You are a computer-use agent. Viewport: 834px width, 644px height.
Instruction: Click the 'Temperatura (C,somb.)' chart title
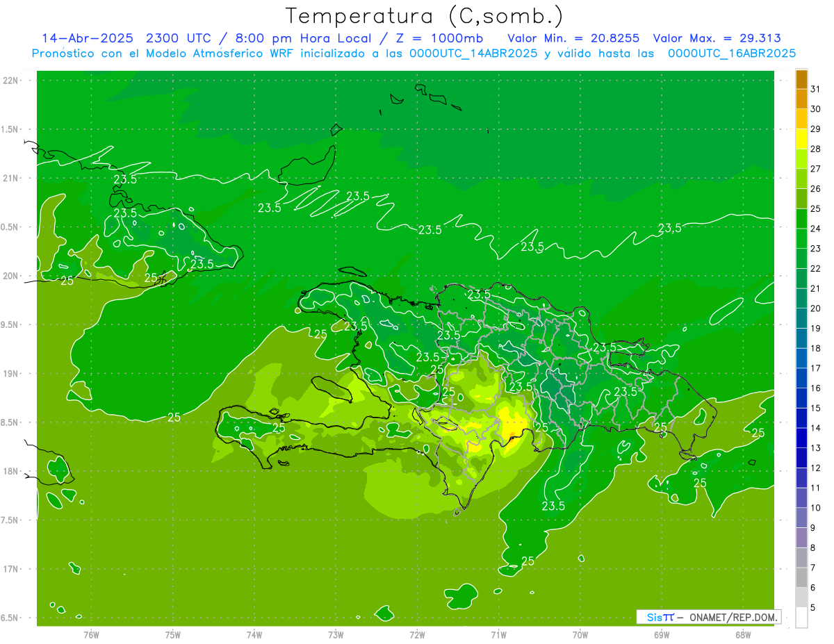tap(424, 16)
